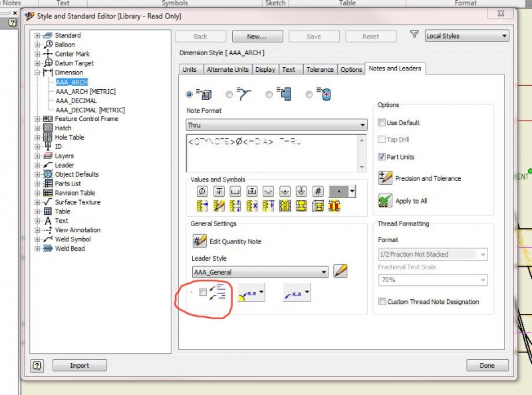Click the Import button
The width and height of the screenshot is (532, 395).
pos(79,366)
